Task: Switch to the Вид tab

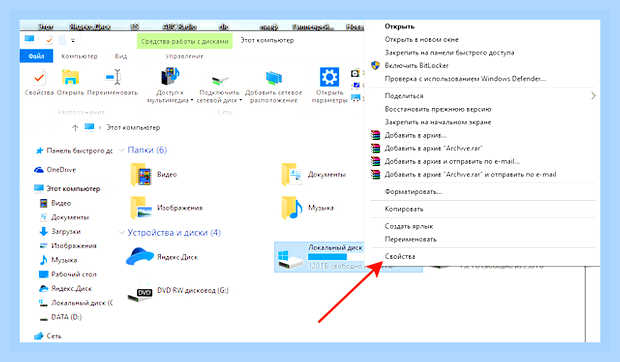Action: pyautogui.click(x=121, y=56)
